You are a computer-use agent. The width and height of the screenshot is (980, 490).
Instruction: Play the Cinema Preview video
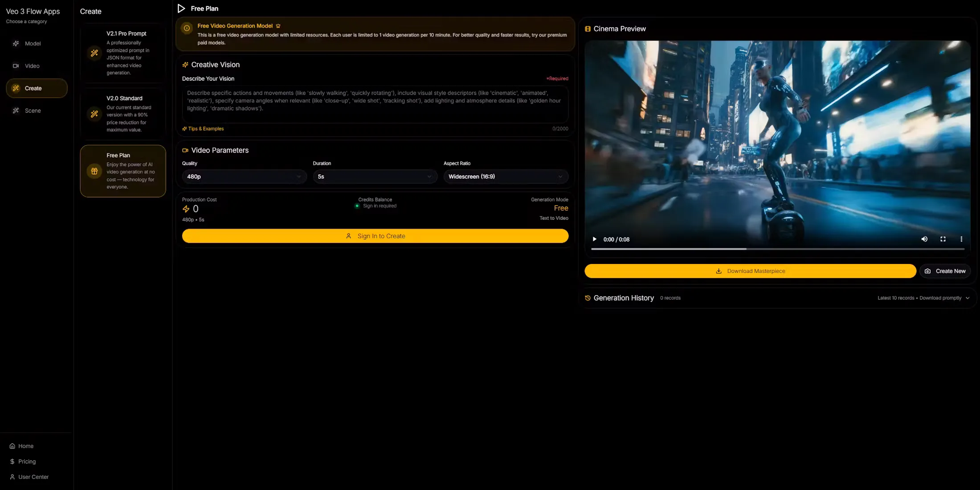[x=594, y=239]
